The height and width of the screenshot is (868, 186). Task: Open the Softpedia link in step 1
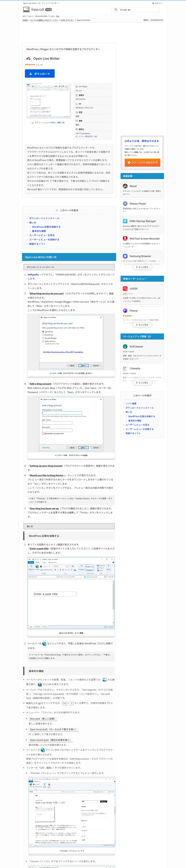pyautogui.click(x=33, y=275)
